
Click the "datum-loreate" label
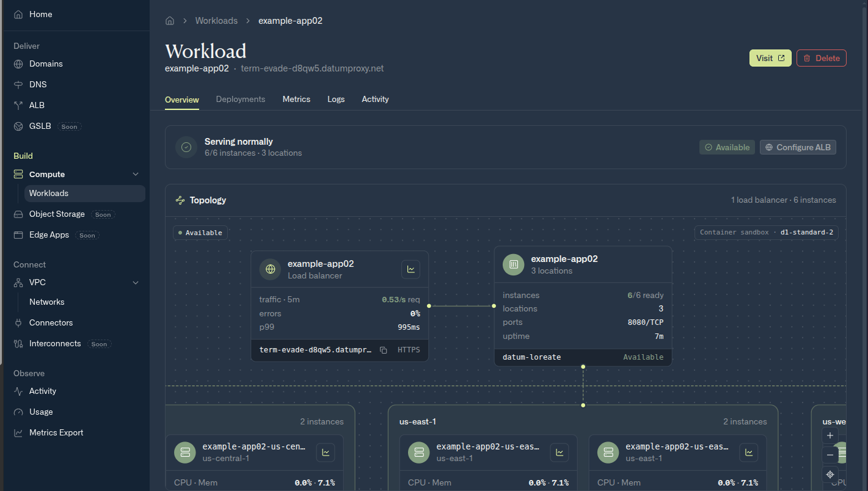click(531, 357)
